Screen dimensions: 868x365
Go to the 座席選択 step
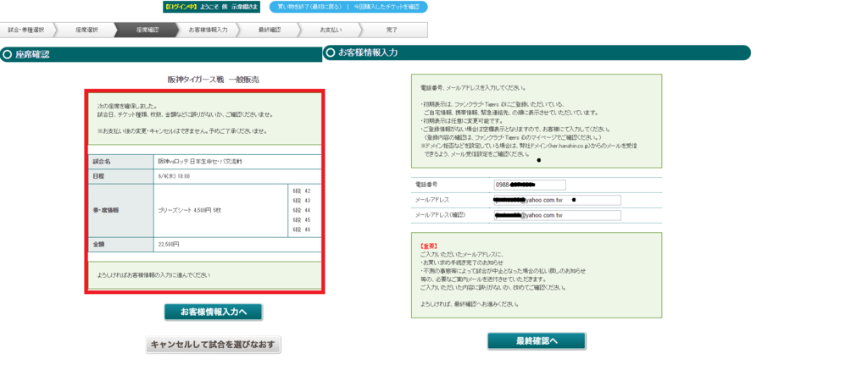tap(86, 30)
